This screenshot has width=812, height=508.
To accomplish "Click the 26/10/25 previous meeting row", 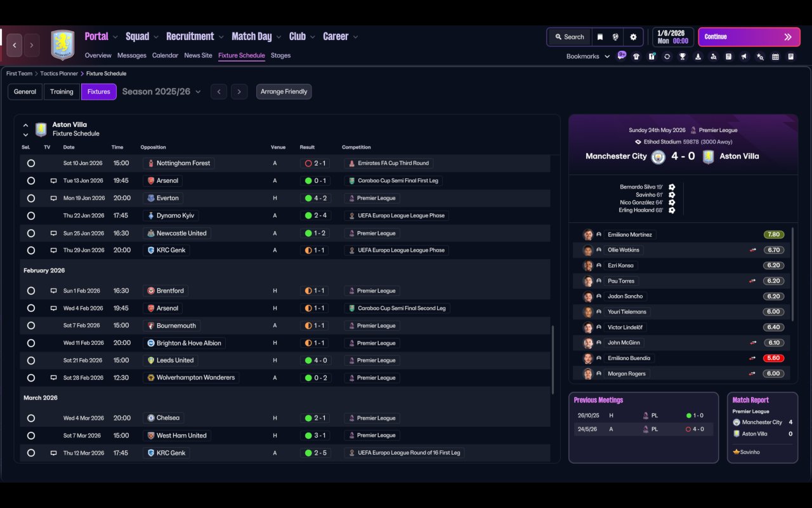I will click(643, 415).
